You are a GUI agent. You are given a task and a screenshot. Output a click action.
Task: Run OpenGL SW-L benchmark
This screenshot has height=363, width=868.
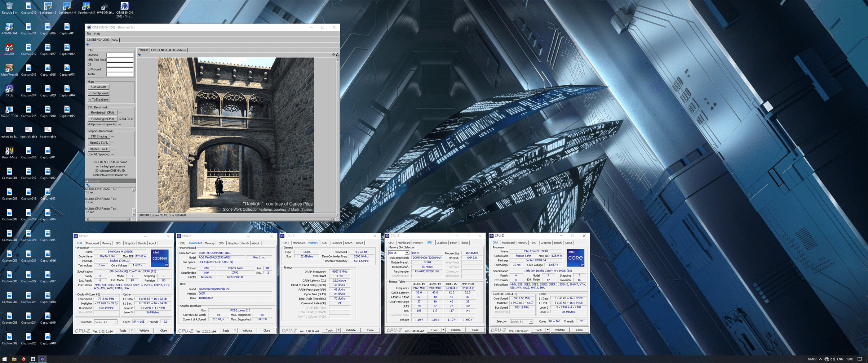click(99, 143)
